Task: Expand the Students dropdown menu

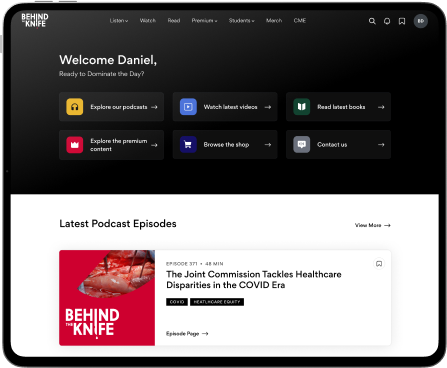Action: pos(242,21)
